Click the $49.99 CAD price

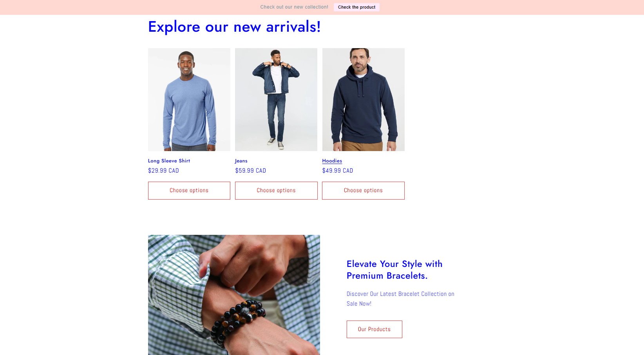tap(338, 171)
